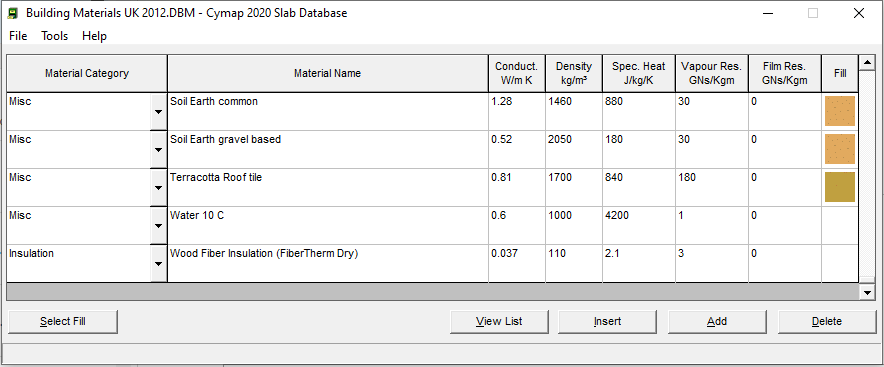The height and width of the screenshot is (367, 884).
Task: Click the View List button
Action: [499, 321]
